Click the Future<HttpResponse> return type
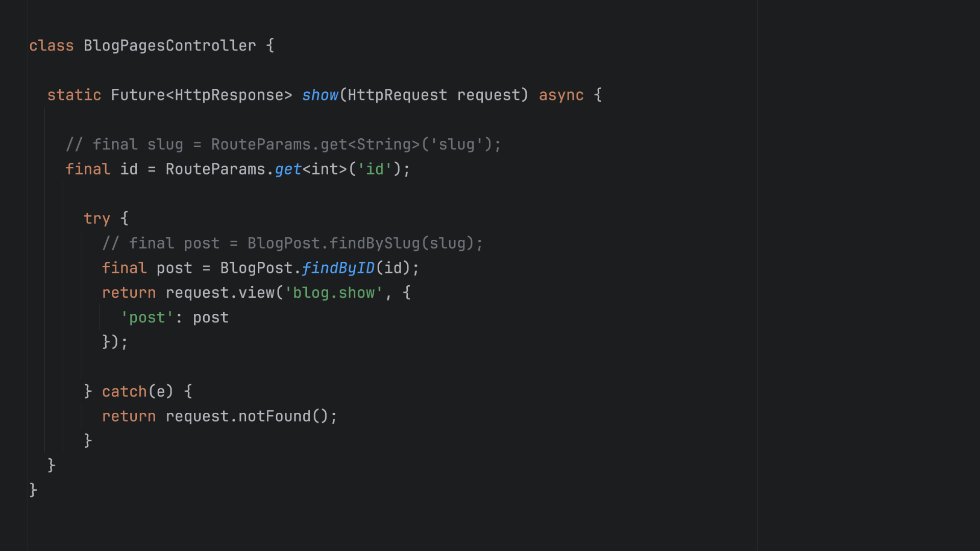Screen dimensions: 980x551 (201, 95)
